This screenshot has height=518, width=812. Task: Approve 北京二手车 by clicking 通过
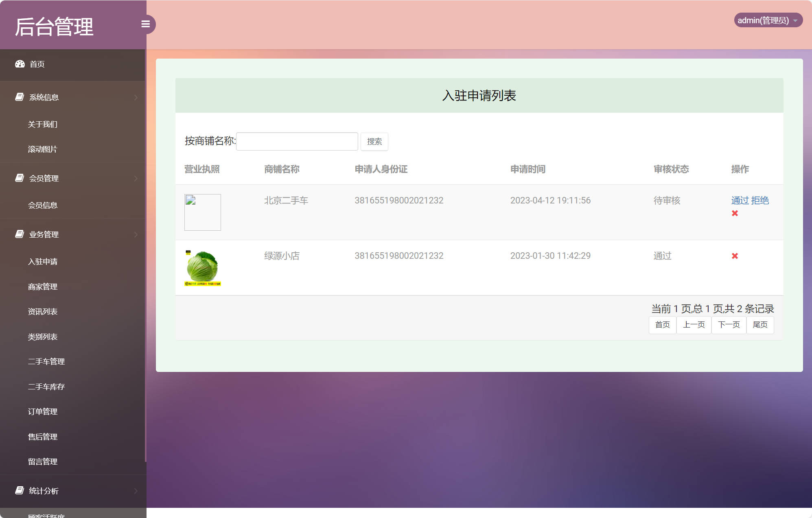coord(739,200)
